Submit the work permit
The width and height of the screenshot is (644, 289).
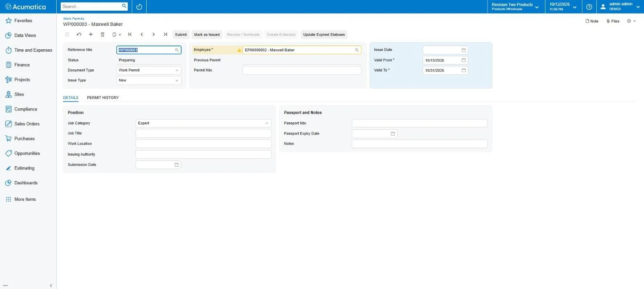pos(181,34)
